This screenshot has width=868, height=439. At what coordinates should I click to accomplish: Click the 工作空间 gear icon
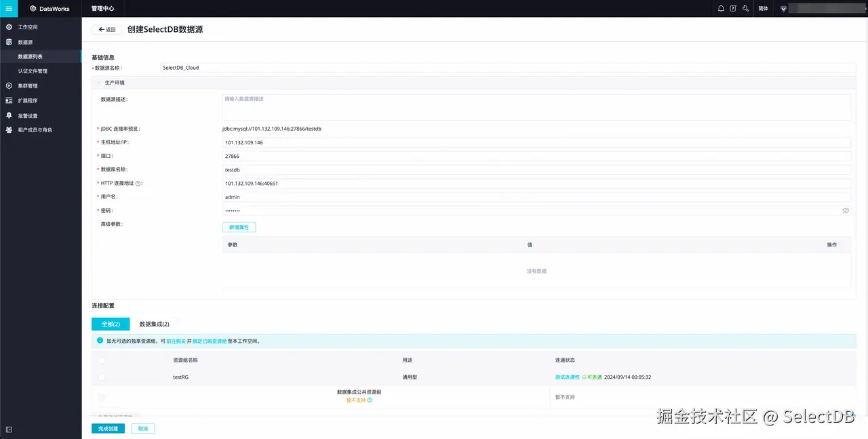click(9, 27)
